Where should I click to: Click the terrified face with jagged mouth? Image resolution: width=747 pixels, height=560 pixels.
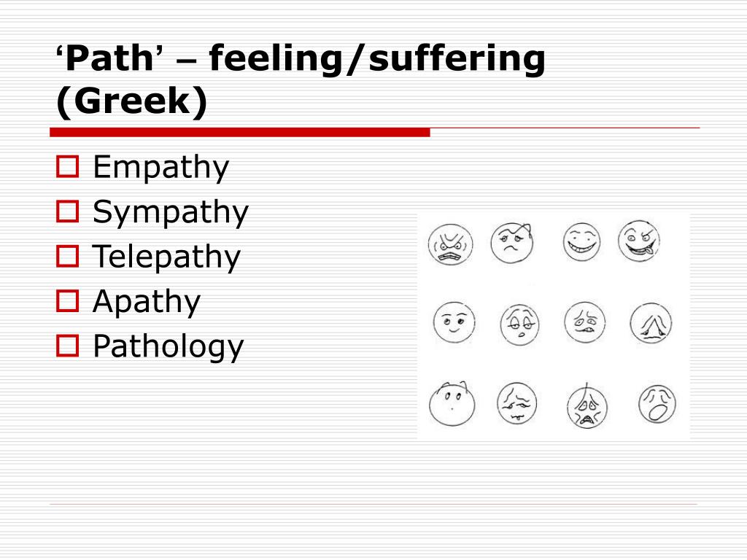587,407
